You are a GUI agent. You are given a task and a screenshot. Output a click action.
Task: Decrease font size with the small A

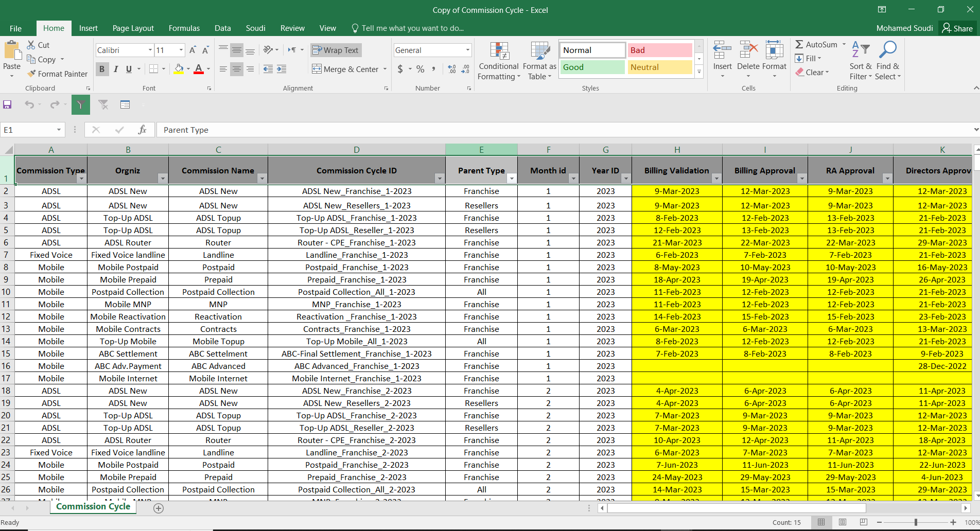pos(205,50)
